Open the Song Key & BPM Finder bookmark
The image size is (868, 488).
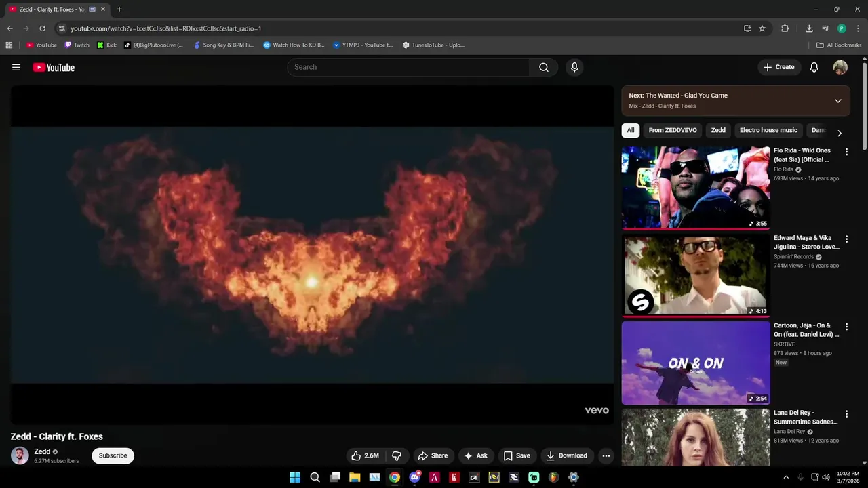tap(223, 45)
